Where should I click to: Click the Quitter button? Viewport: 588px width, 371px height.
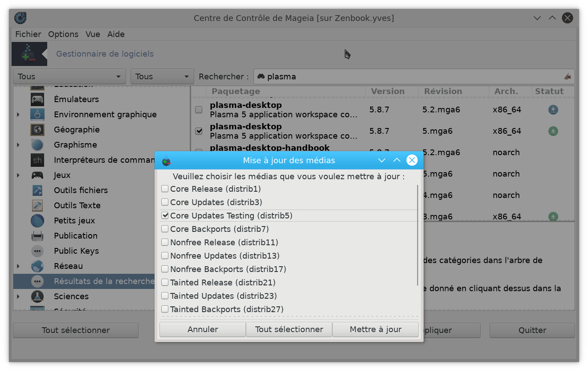532,330
